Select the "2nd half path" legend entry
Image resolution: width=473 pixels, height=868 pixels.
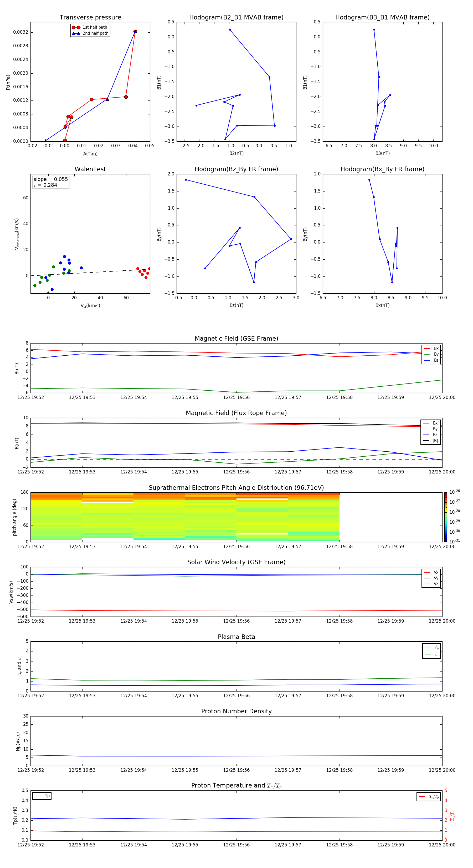(x=90, y=33)
